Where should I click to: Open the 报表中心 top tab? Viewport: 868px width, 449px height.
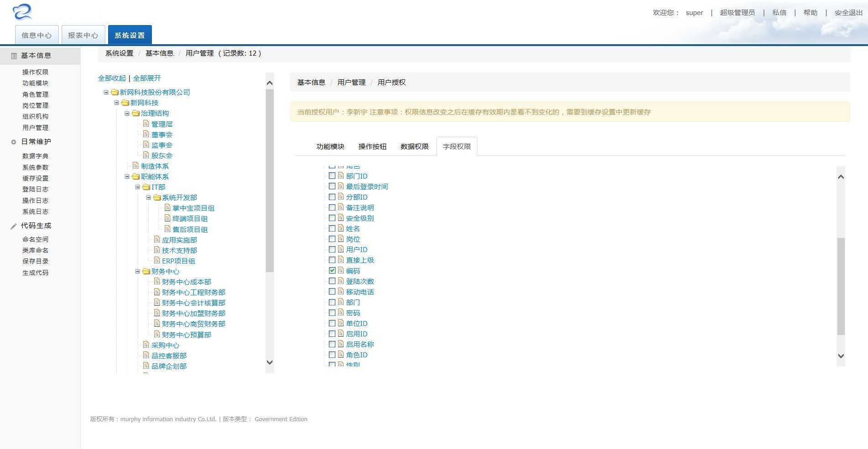83,35
